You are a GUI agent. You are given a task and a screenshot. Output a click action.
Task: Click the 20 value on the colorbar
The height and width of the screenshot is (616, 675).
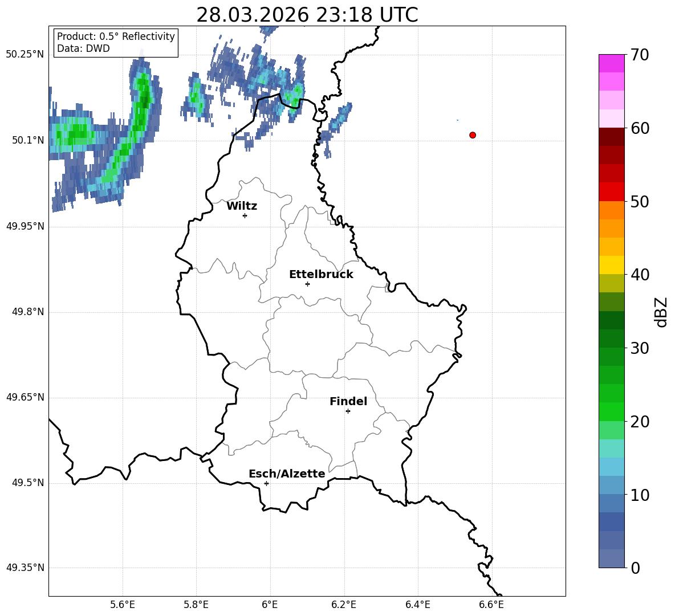pos(640,422)
